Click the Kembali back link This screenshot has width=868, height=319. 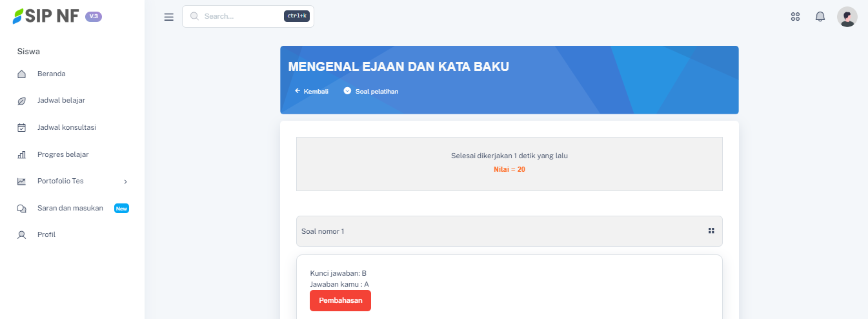point(312,91)
